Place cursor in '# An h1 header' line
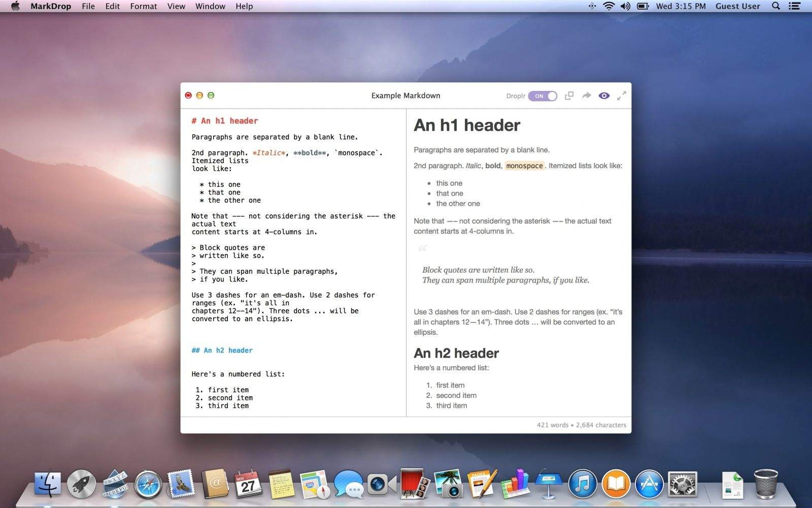 click(x=225, y=121)
